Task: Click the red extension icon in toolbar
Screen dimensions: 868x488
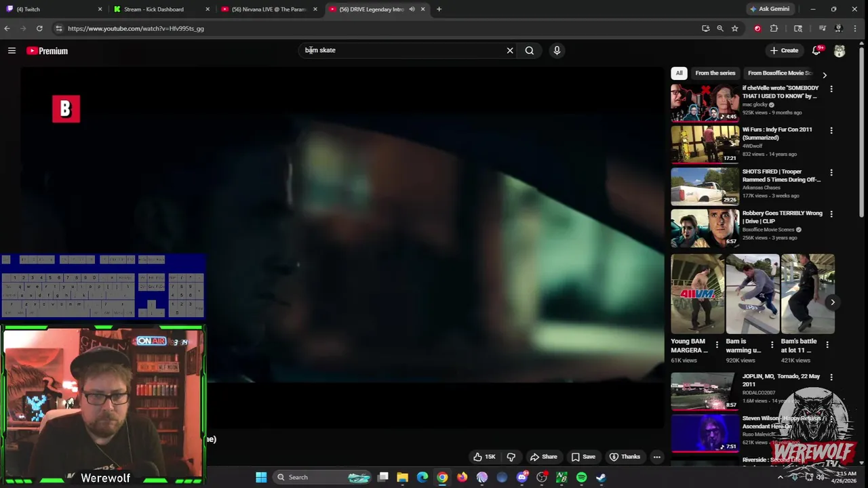Action: click(x=757, y=28)
